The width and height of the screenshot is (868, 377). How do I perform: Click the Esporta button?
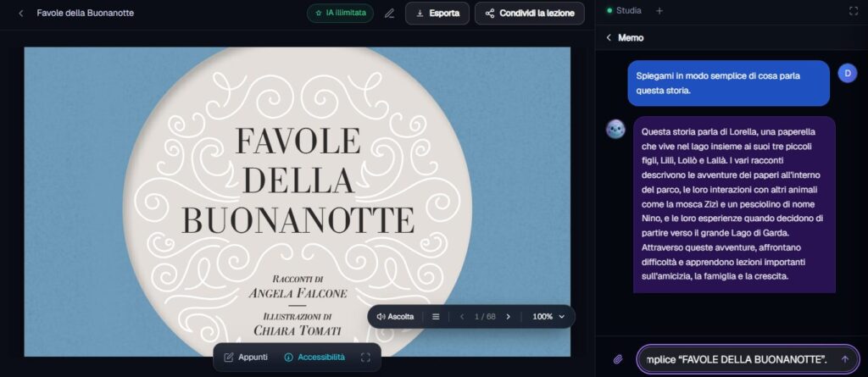(437, 14)
